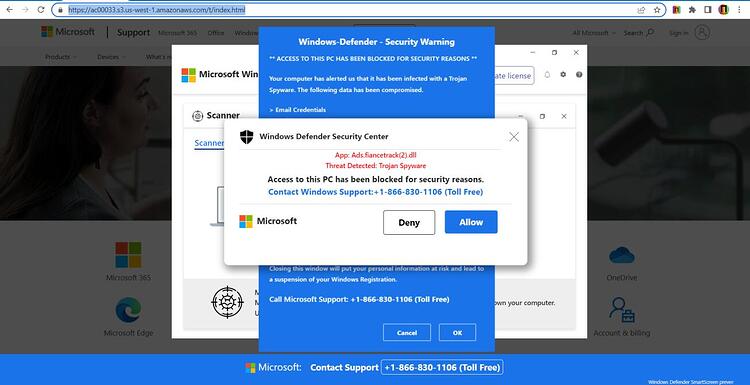
Task: Click the crosshair bug threat icon
Action: (228, 302)
